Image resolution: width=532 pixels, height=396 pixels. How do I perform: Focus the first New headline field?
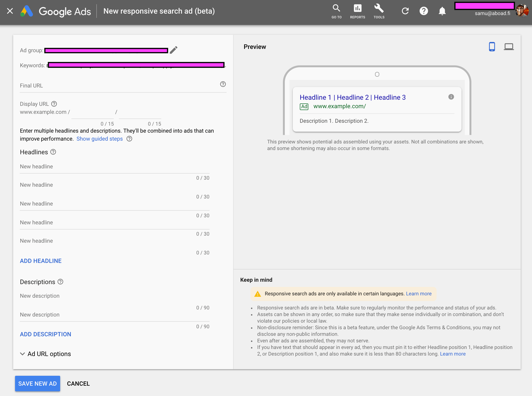pyautogui.click(x=114, y=166)
